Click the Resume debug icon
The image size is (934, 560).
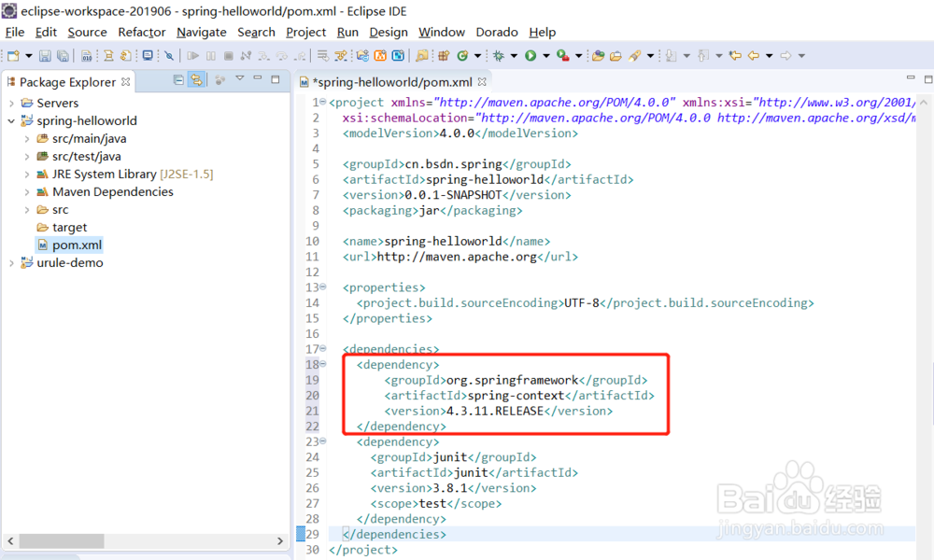(x=193, y=56)
